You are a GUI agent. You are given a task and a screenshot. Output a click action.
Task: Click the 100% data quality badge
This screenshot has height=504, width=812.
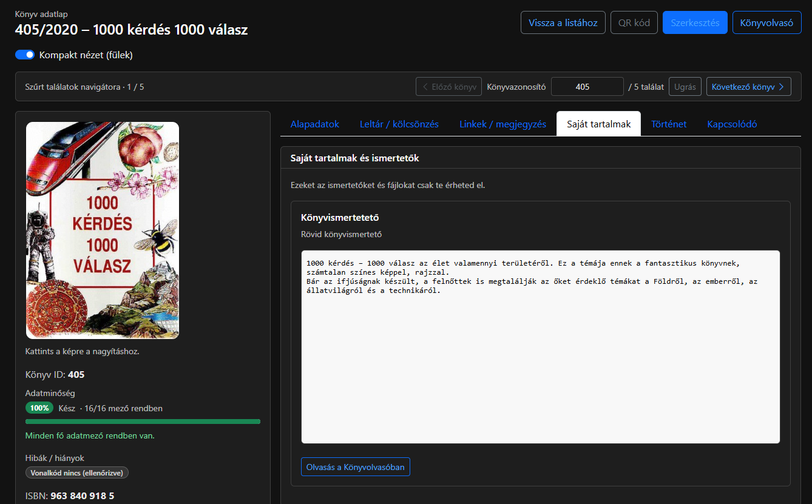[x=39, y=408]
